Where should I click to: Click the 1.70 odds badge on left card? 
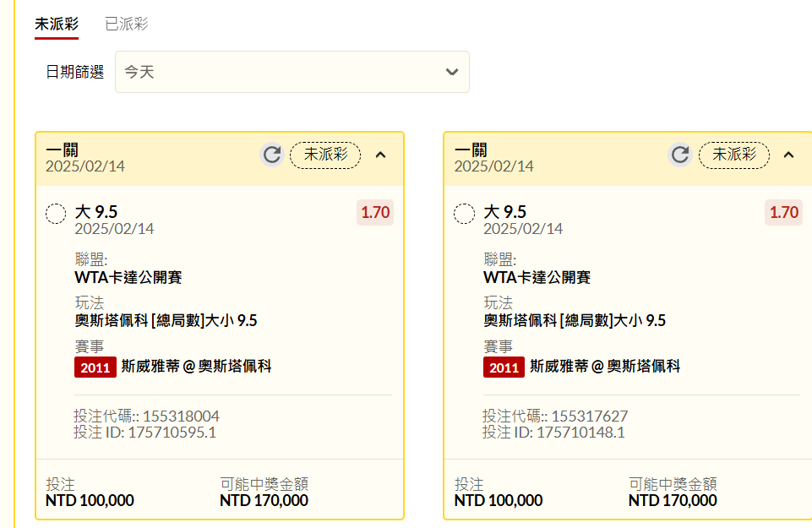point(375,212)
